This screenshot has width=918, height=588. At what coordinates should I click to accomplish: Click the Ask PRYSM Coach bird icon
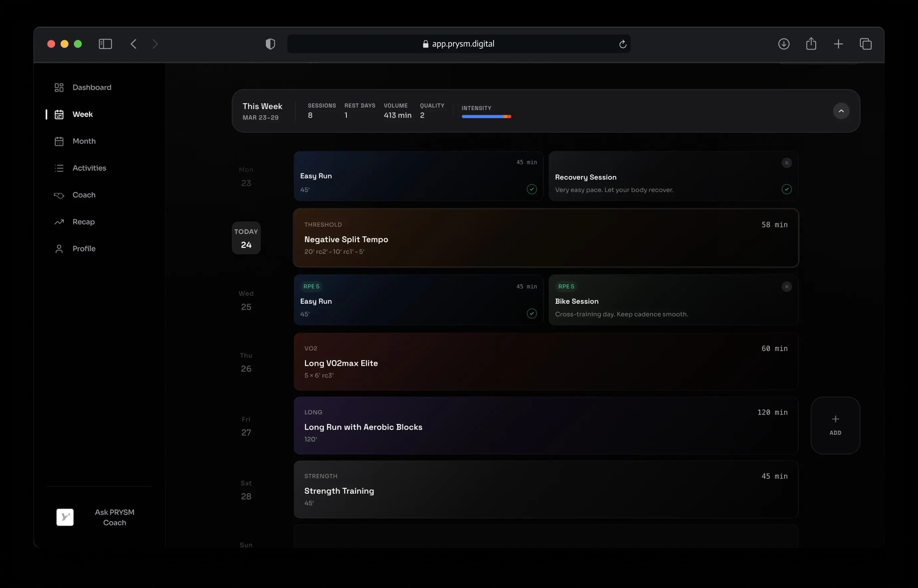pos(65,517)
